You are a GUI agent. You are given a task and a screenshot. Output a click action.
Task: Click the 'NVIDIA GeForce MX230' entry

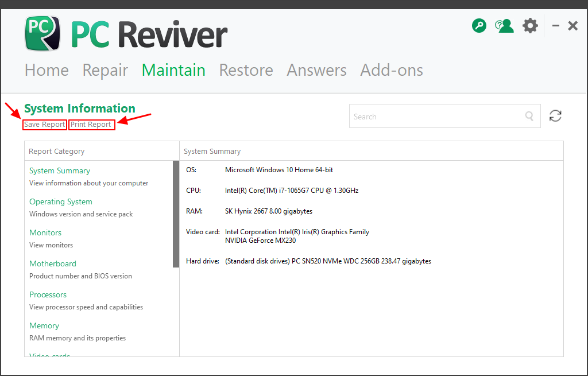[260, 241]
